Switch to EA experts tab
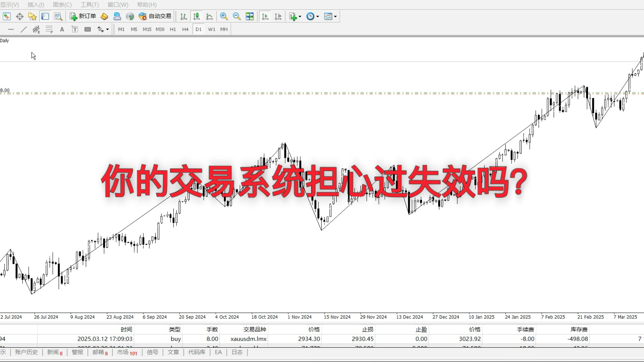 point(218,352)
